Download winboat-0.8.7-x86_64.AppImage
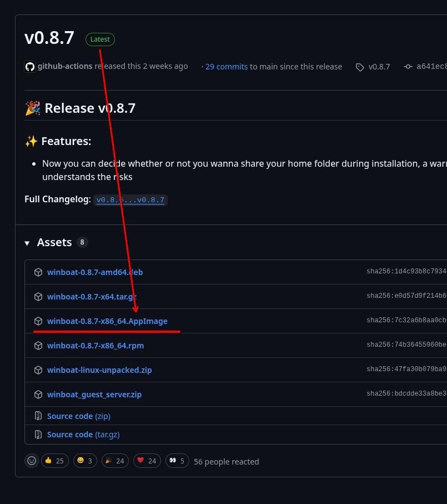 pos(107,321)
